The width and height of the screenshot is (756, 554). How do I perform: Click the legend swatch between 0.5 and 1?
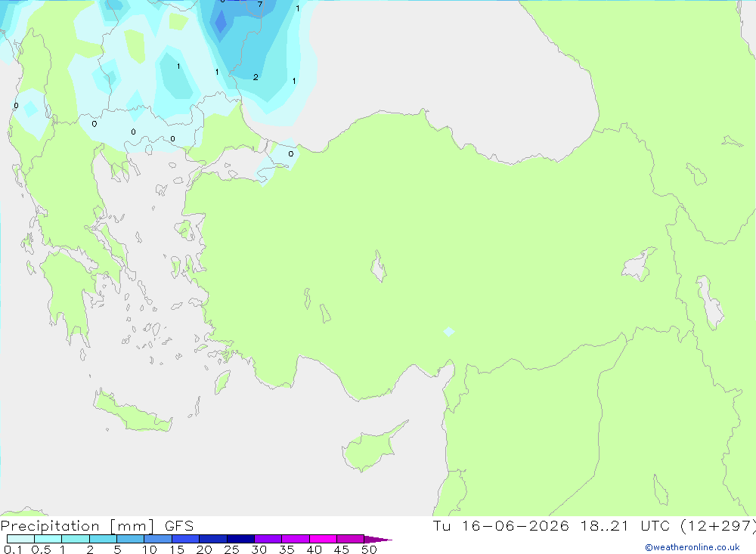click(x=48, y=539)
